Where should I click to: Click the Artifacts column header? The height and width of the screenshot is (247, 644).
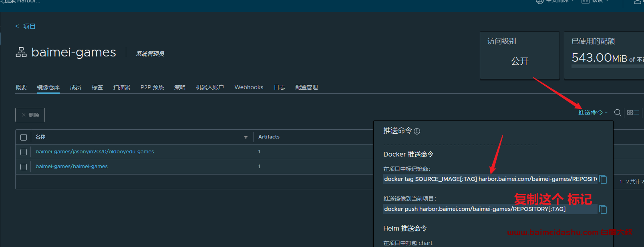(269, 137)
